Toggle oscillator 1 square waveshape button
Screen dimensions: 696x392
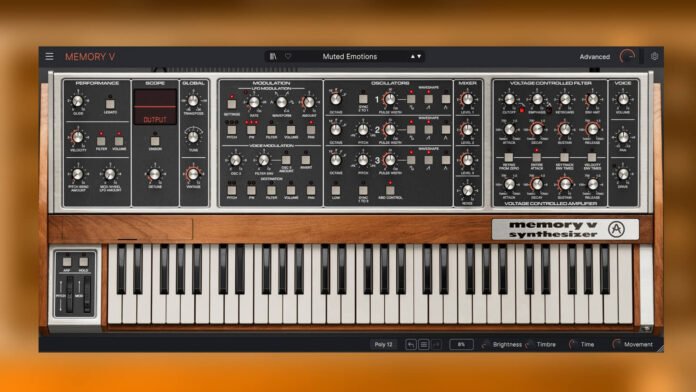point(411,99)
